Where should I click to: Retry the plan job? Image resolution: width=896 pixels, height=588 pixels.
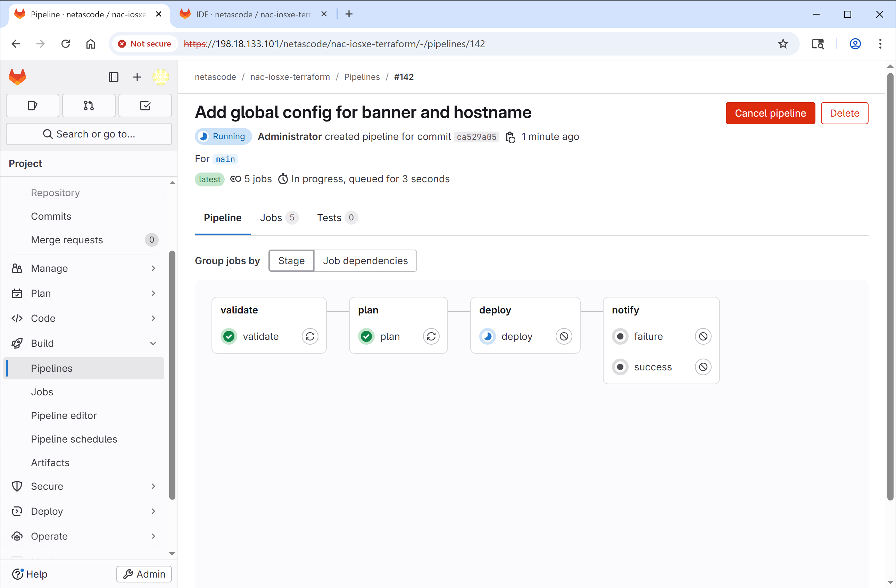pos(431,336)
